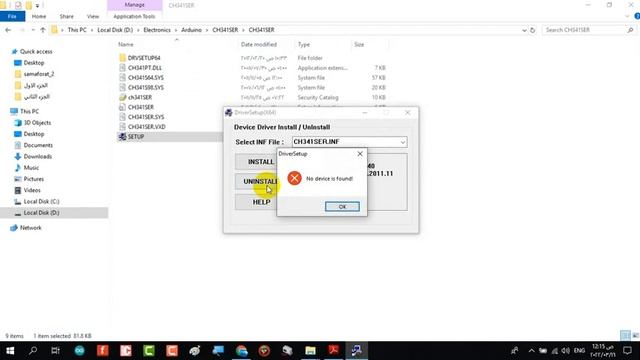Open 3D Objects in navigation pane
The image size is (640, 360).
tap(37, 122)
